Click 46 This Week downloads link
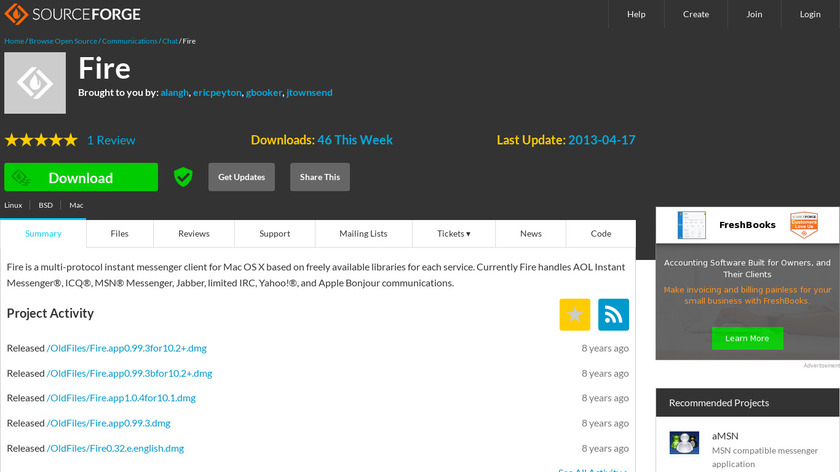This screenshot has height=472, width=840. pyautogui.click(x=355, y=140)
